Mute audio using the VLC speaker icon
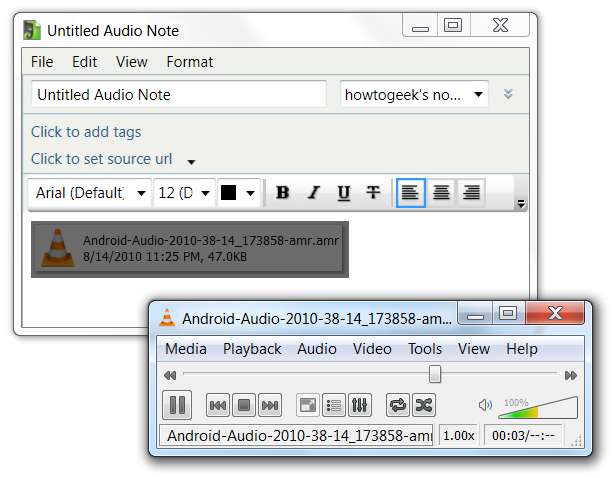The height and width of the screenshot is (478, 612). pos(485,405)
